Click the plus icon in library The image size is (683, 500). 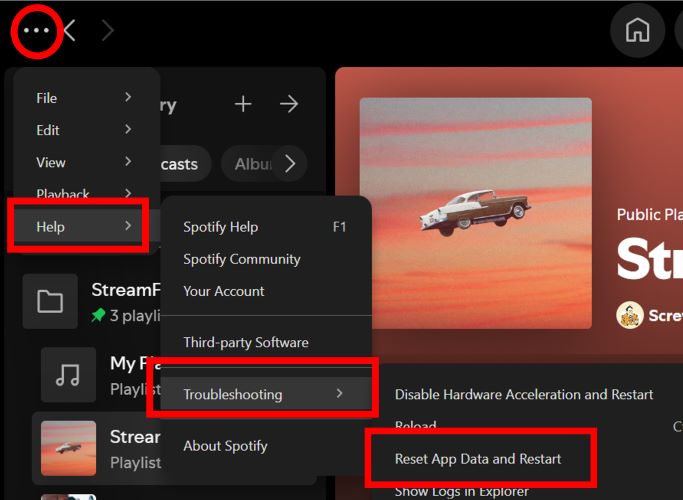[x=243, y=104]
